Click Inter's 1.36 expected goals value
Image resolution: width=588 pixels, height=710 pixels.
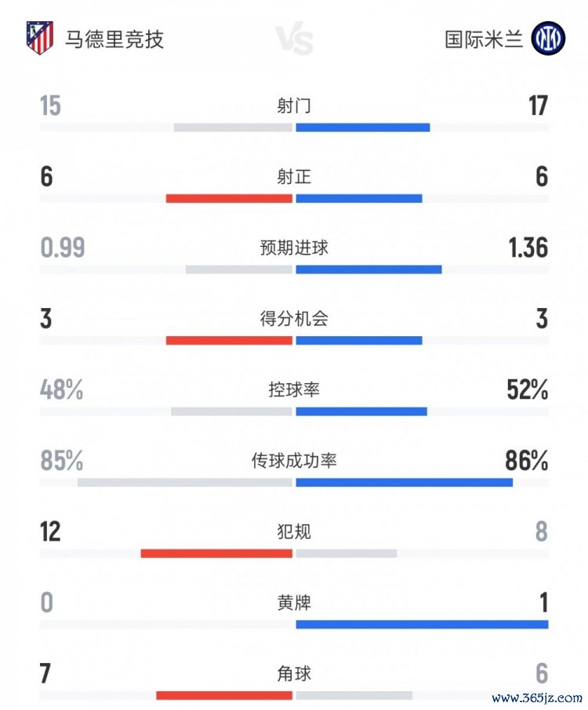[528, 248]
